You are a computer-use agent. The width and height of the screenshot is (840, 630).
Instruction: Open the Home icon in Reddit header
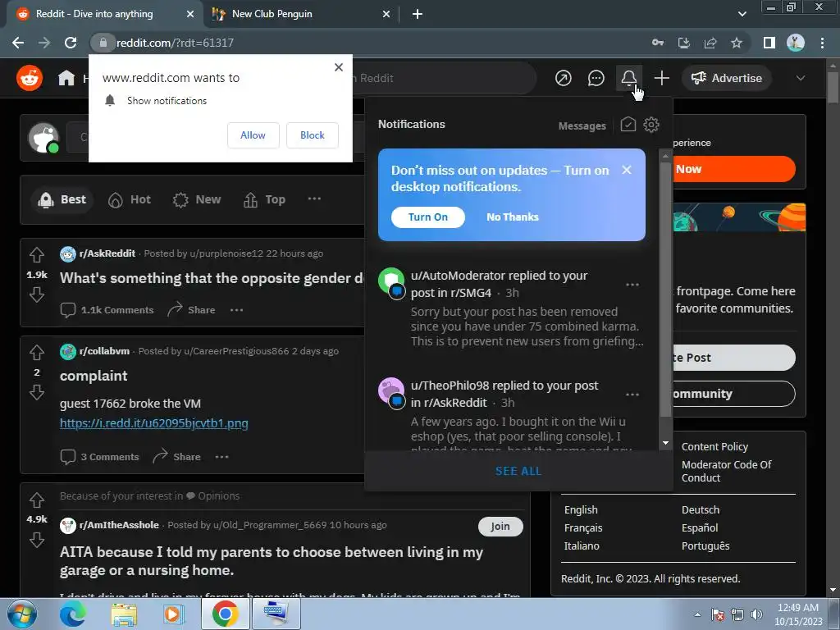66,78
